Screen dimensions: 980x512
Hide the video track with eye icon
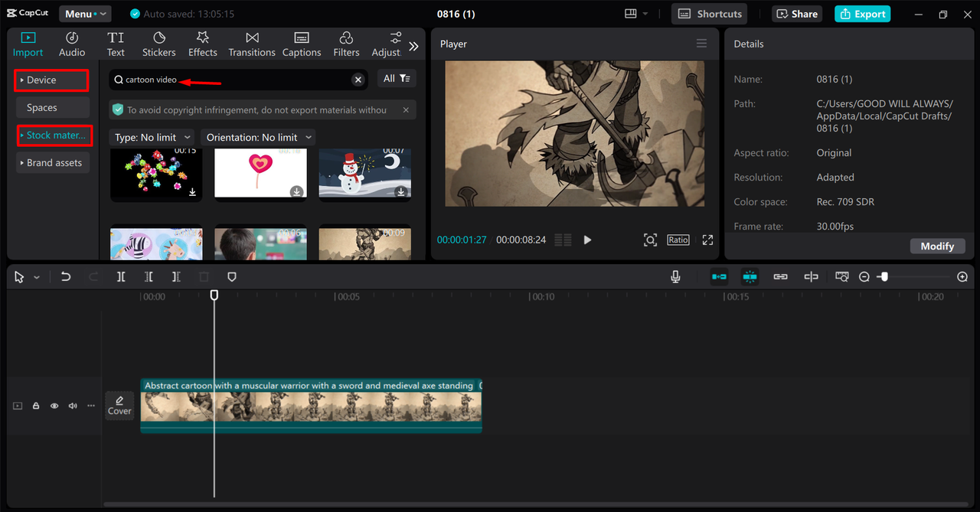point(54,406)
